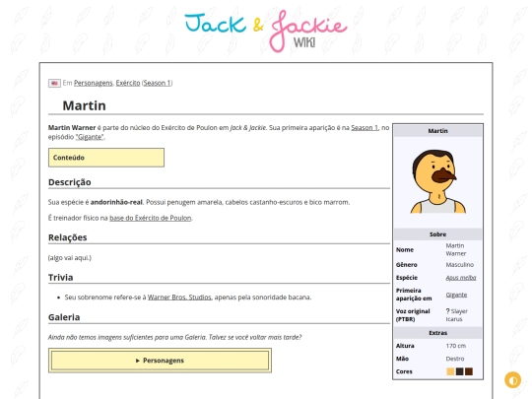Click the "170 cm" height value
The height and width of the screenshot is (399, 532).
(456, 346)
